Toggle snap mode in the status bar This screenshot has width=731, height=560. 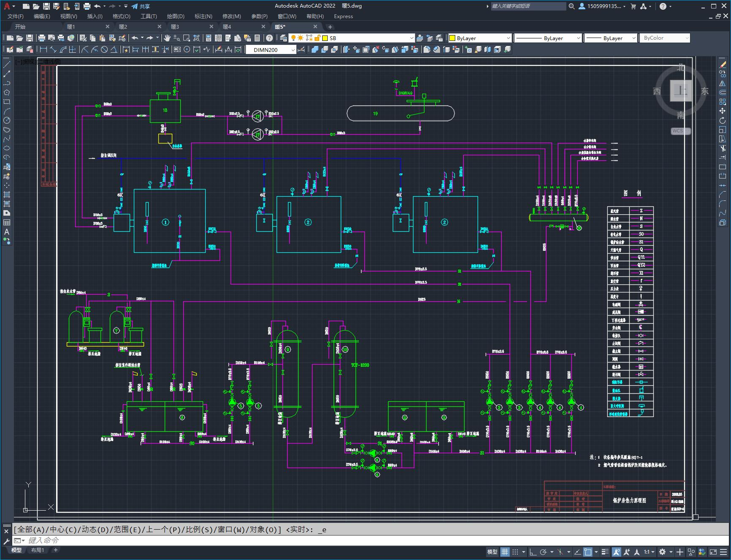point(515,552)
